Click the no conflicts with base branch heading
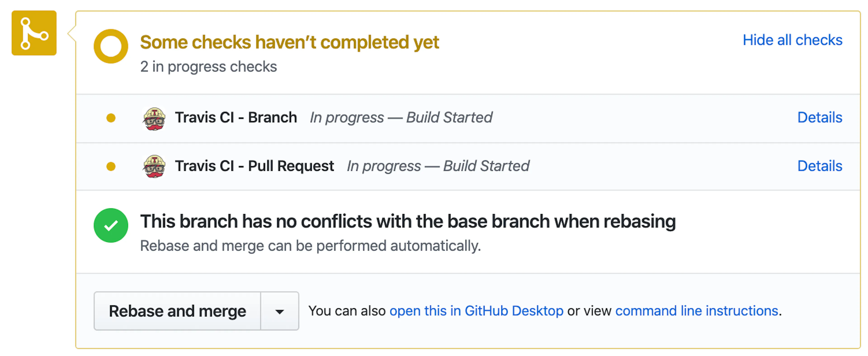Screen dimensions: 868x356 (408, 222)
